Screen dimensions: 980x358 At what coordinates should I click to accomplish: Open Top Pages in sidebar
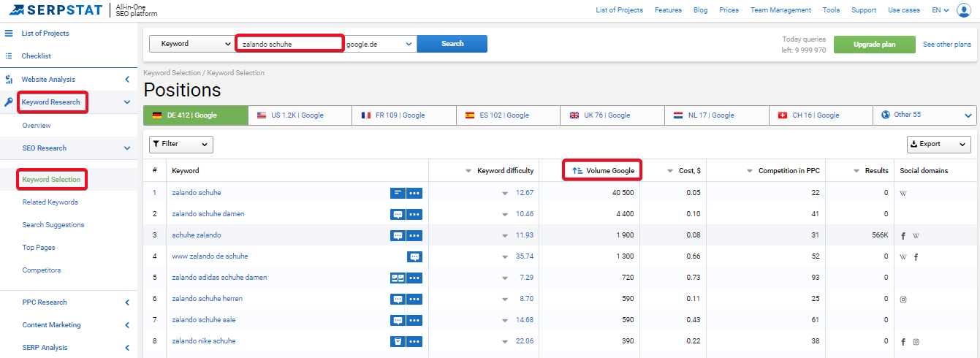39,247
